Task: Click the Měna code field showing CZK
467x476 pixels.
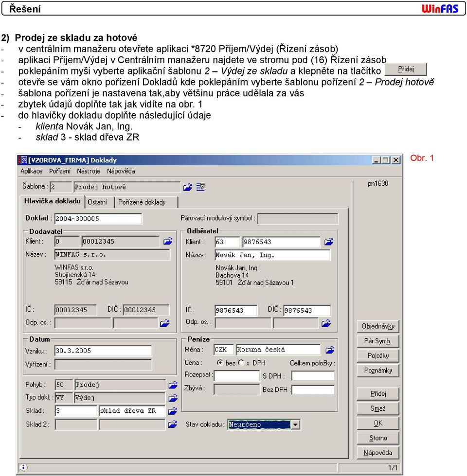Action: pyautogui.click(x=223, y=350)
